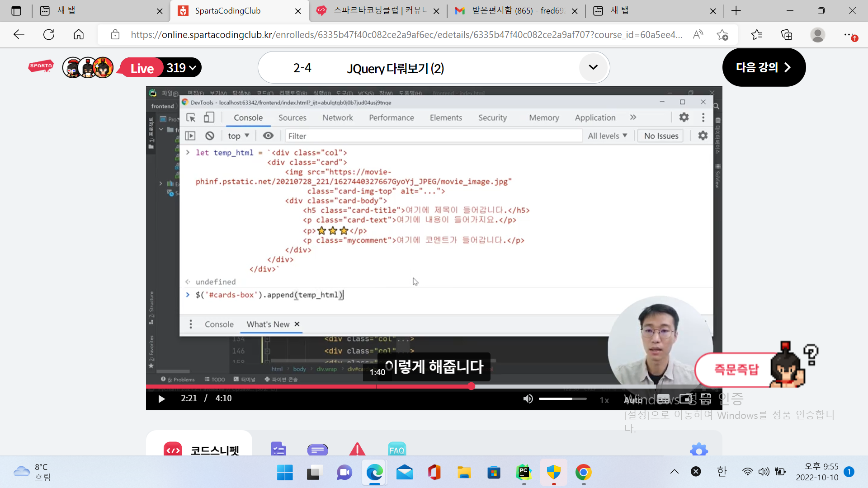Expand the let temp_html console entry
Viewport: 868px width, 488px height.
point(188,152)
